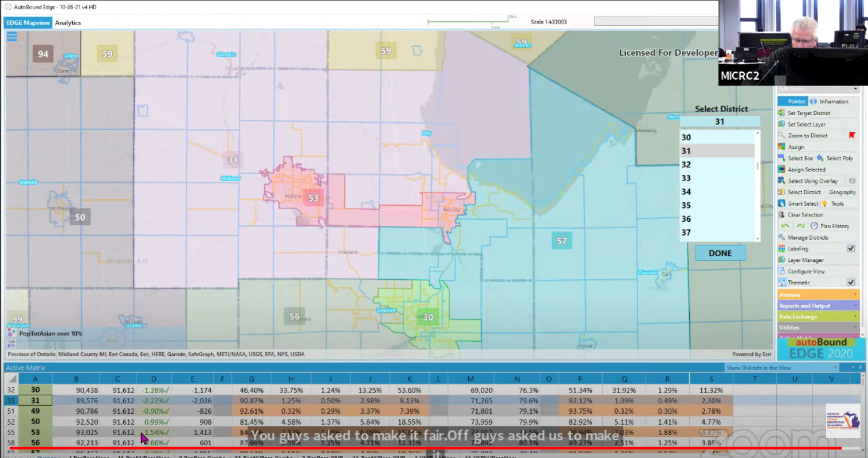The width and height of the screenshot is (868, 458).
Task: Open Plan History
Action: [x=830, y=226]
